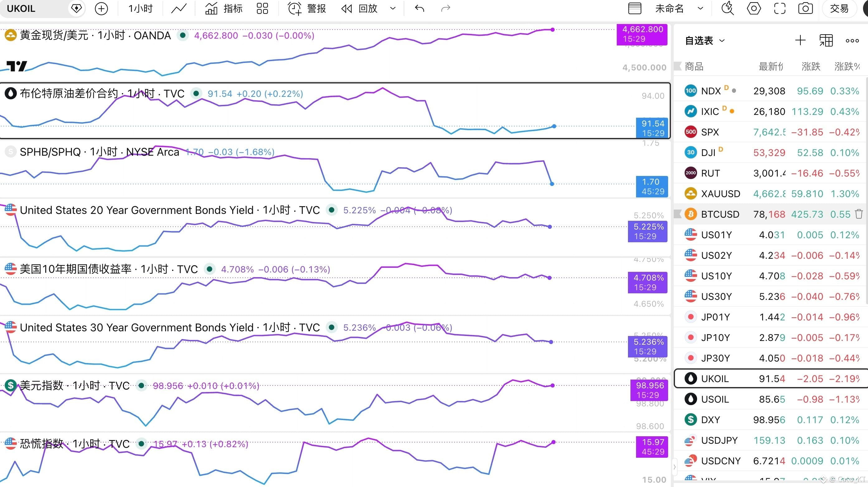Click the 交易 trade button
Image resolution: width=868 pixels, height=487 pixels.
[x=839, y=9]
